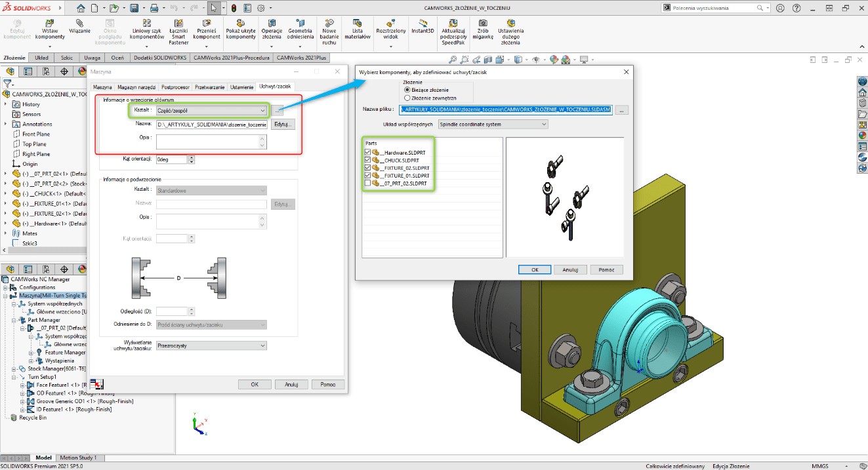Click the Save icon in the top toolbar
This screenshot has height=470, width=868.
pos(134,9)
